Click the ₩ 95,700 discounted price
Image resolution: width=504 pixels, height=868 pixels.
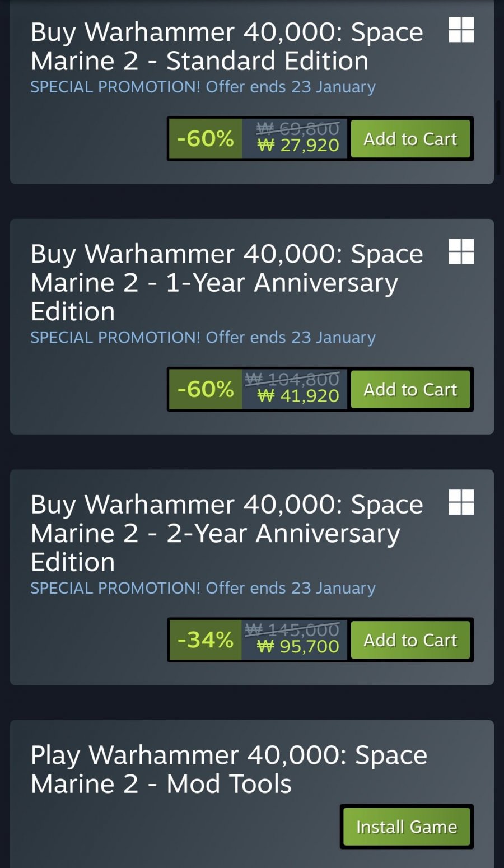298,647
